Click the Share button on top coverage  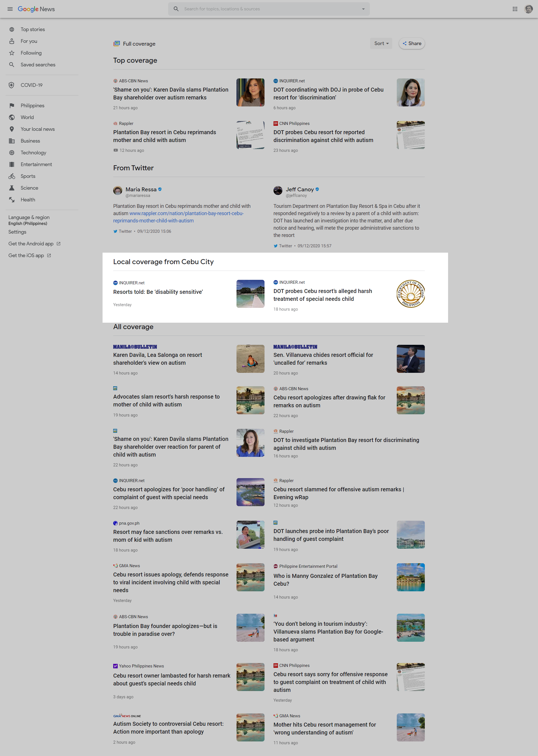411,44
